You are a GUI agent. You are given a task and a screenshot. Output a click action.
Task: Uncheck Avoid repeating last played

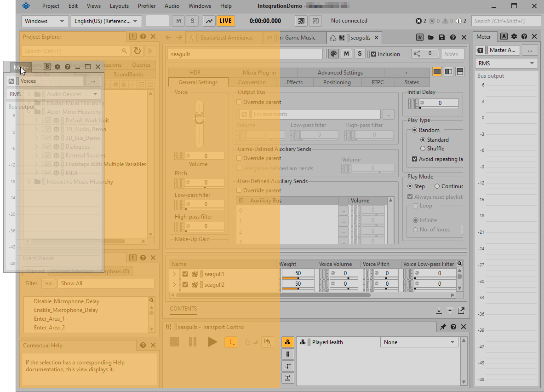414,159
